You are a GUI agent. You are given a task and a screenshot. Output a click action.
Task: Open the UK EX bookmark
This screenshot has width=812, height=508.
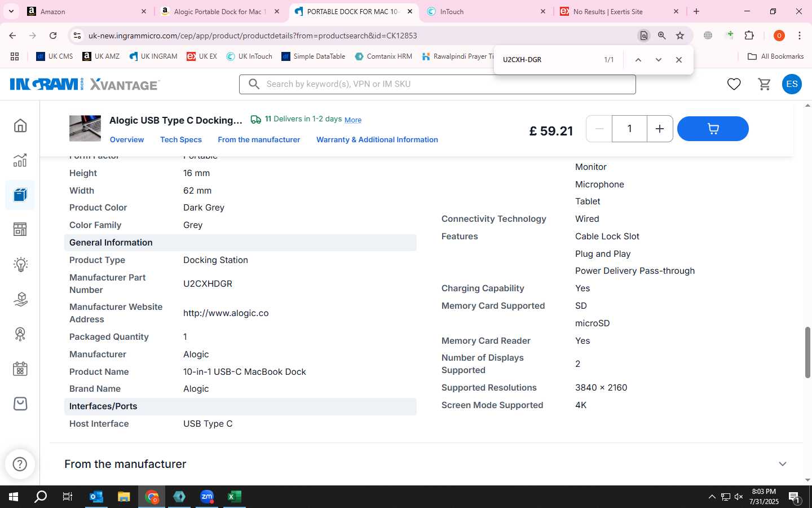tap(202, 56)
